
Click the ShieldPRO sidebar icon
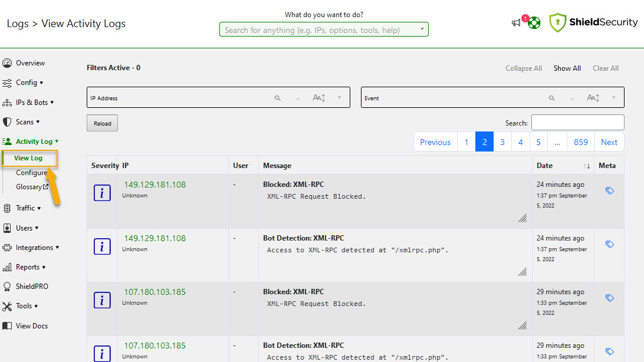pos(8,287)
